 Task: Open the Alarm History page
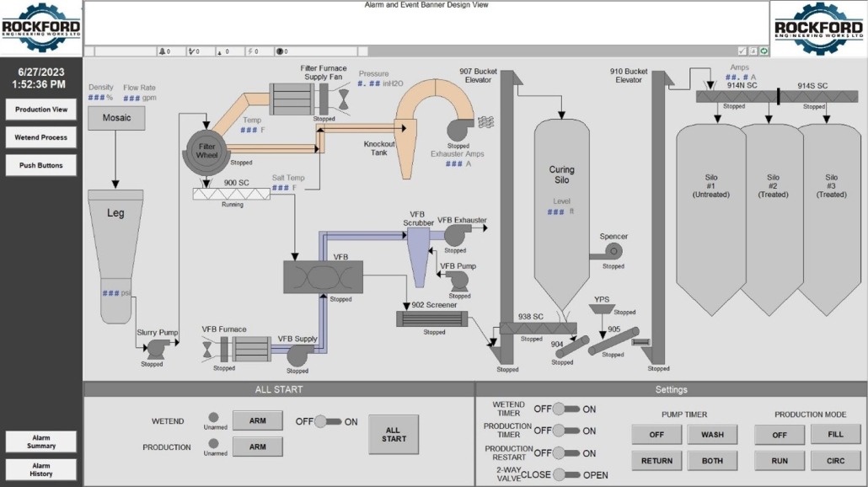[x=41, y=469]
